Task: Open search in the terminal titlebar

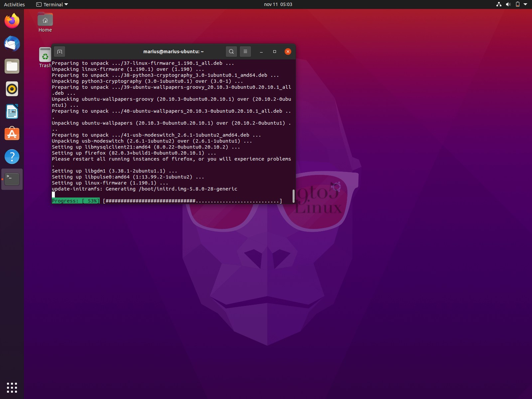Action: tap(231, 52)
